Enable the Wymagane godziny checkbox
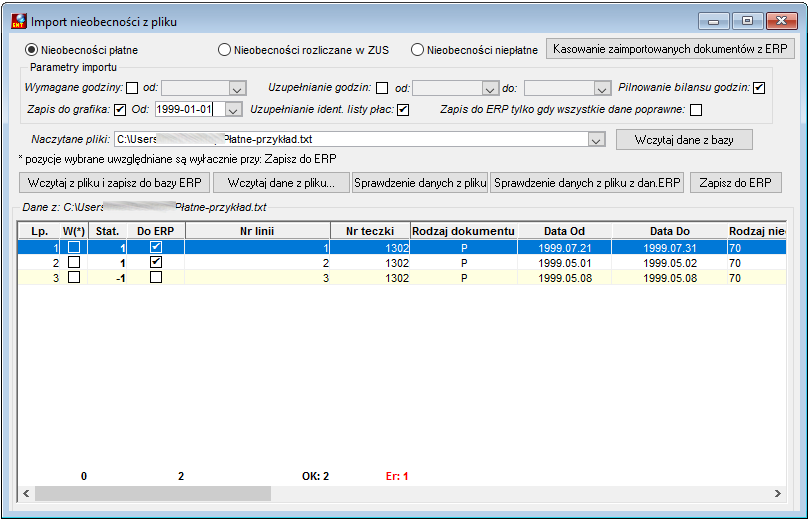The height and width of the screenshot is (520, 808). pyautogui.click(x=132, y=88)
